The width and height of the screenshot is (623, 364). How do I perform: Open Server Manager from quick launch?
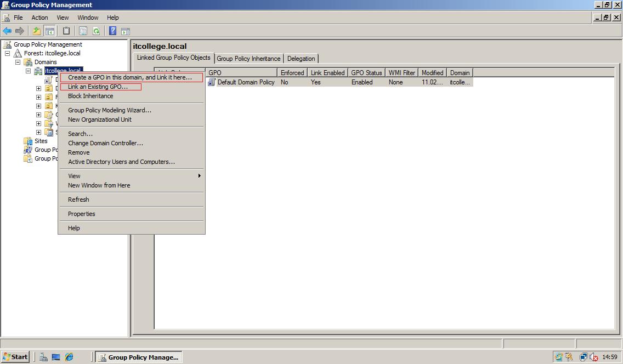tap(43, 357)
